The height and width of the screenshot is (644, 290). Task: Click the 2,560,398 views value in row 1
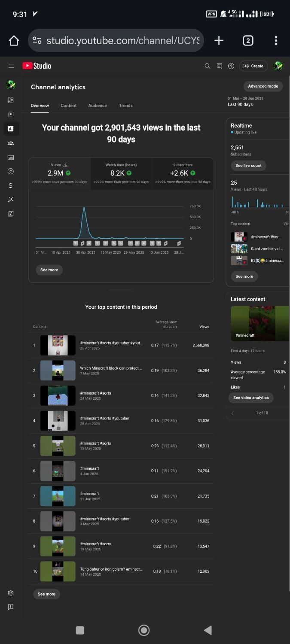[x=201, y=345]
